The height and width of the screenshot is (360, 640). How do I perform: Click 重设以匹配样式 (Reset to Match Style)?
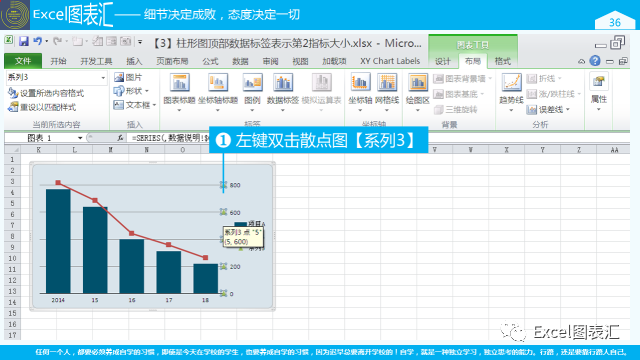pos(42,107)
